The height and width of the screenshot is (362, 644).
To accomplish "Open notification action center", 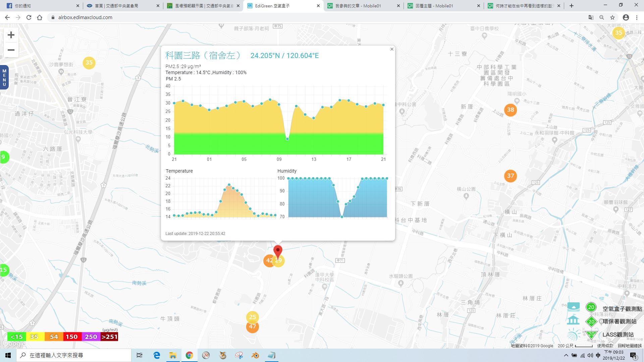I will 633,356.
